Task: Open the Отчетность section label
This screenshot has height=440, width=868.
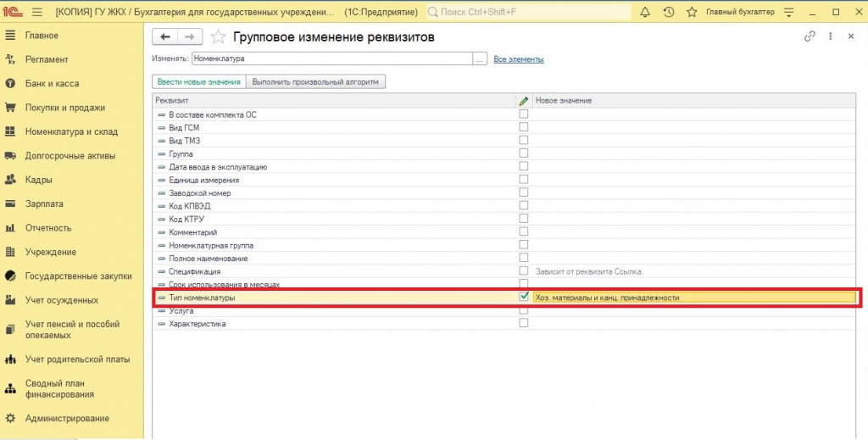Action: (48, 228)
